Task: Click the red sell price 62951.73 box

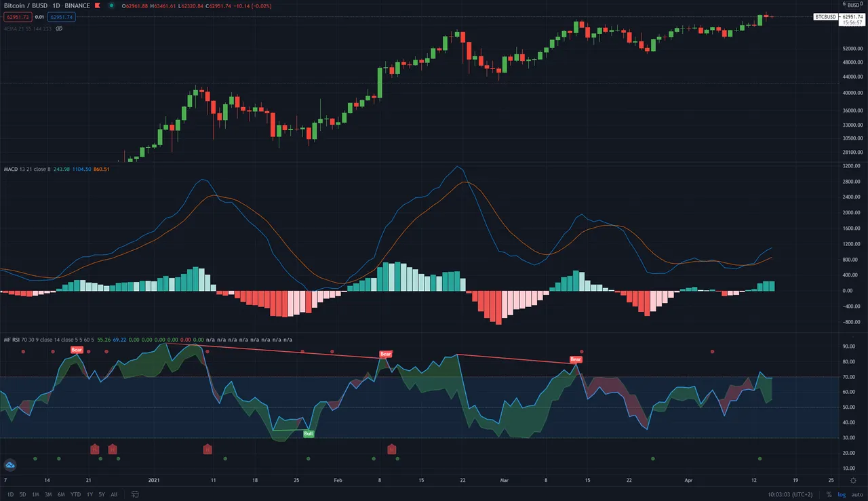Action: pos(17,17)
